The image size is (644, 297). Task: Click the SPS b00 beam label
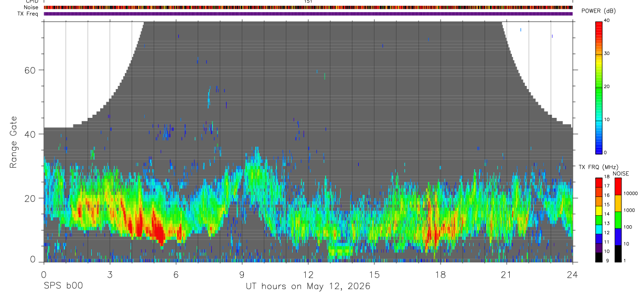(63, 286)
